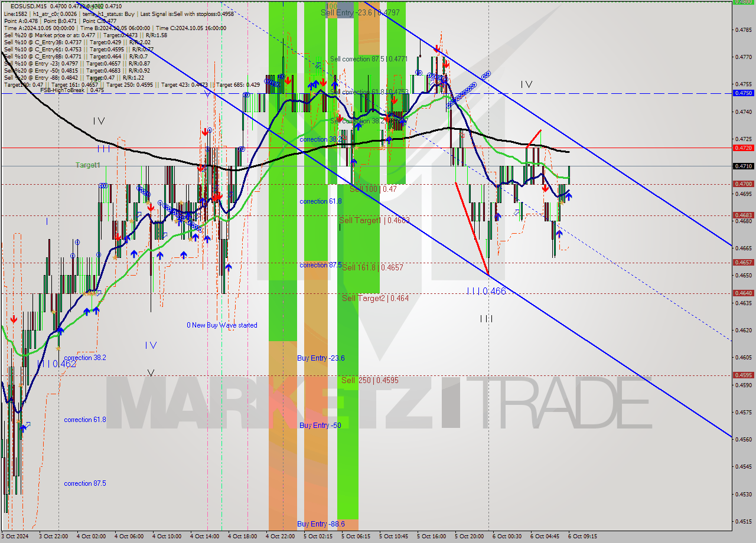
Task: Click the 0.4515 price axis value
Action: point(742,521)
